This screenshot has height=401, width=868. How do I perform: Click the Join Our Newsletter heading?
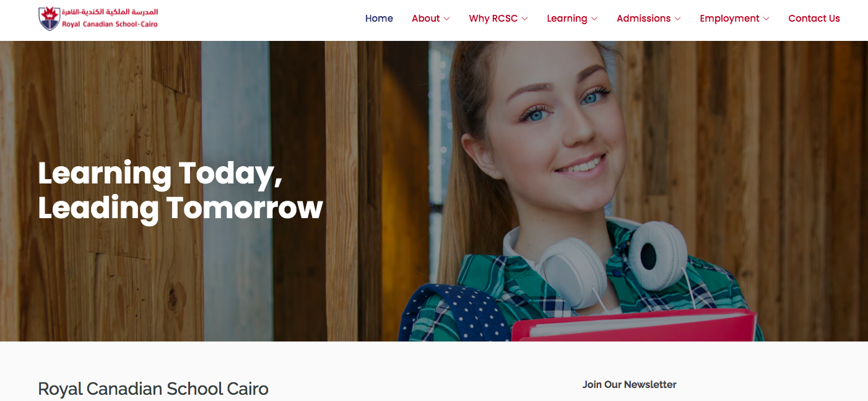629,384
